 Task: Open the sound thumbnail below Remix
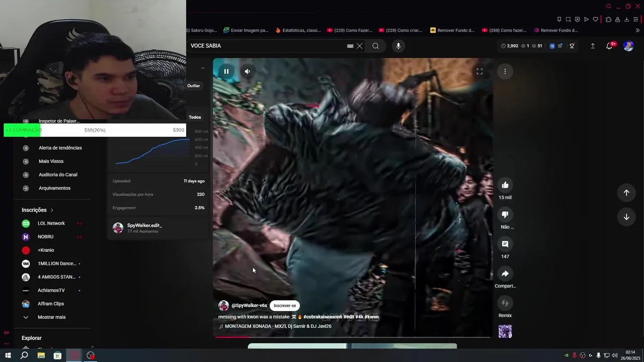(505, 331)
